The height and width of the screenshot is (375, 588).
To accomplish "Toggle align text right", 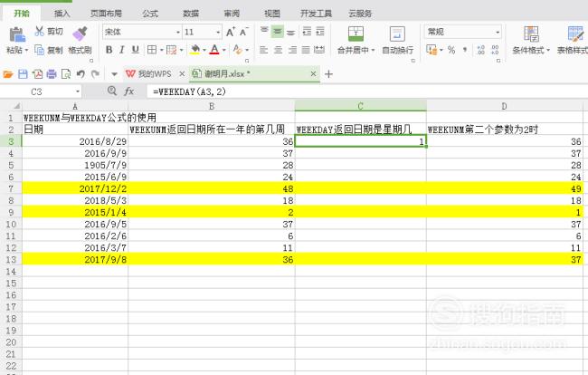I will [x=292, y=50].
